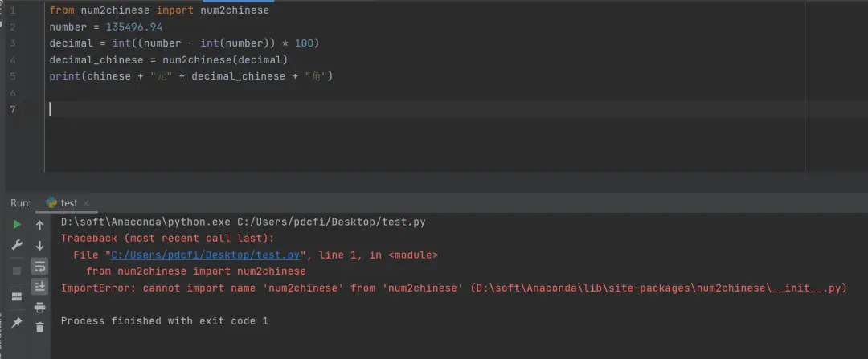
Task: Click gutter line number 3
Action: tap(12, 43)
